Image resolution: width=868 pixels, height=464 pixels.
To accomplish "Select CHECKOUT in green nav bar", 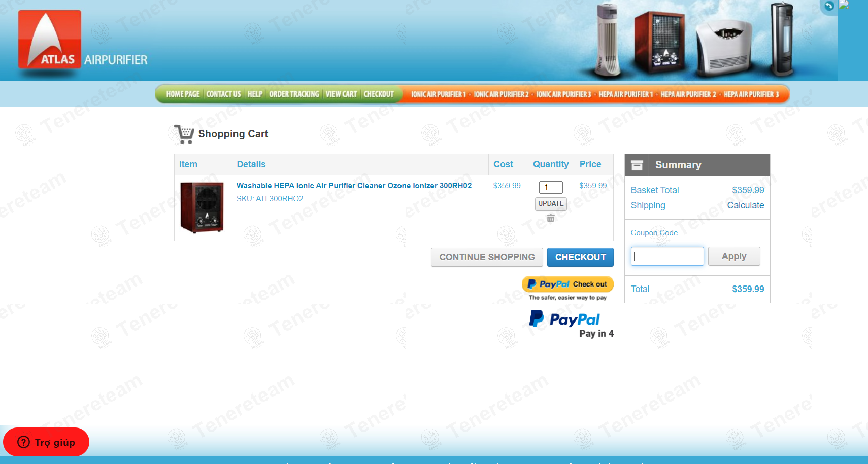I will 379,94.
